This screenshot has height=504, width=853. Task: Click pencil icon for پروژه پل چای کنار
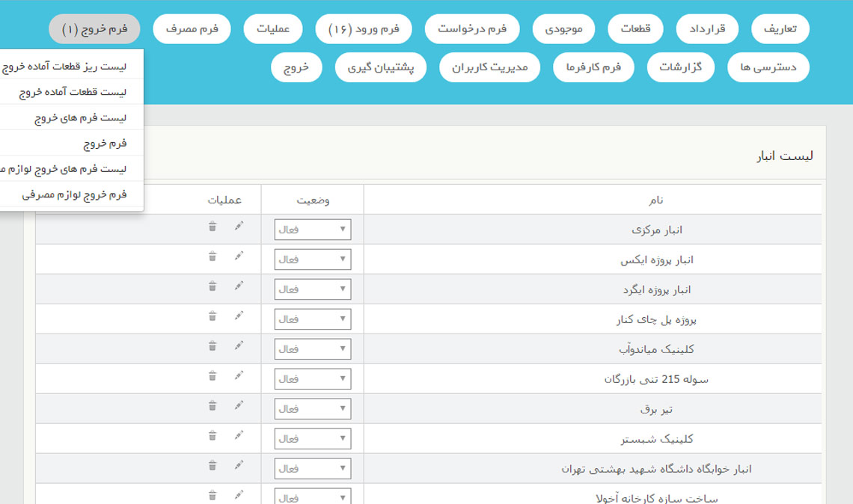tap(239, 316)
